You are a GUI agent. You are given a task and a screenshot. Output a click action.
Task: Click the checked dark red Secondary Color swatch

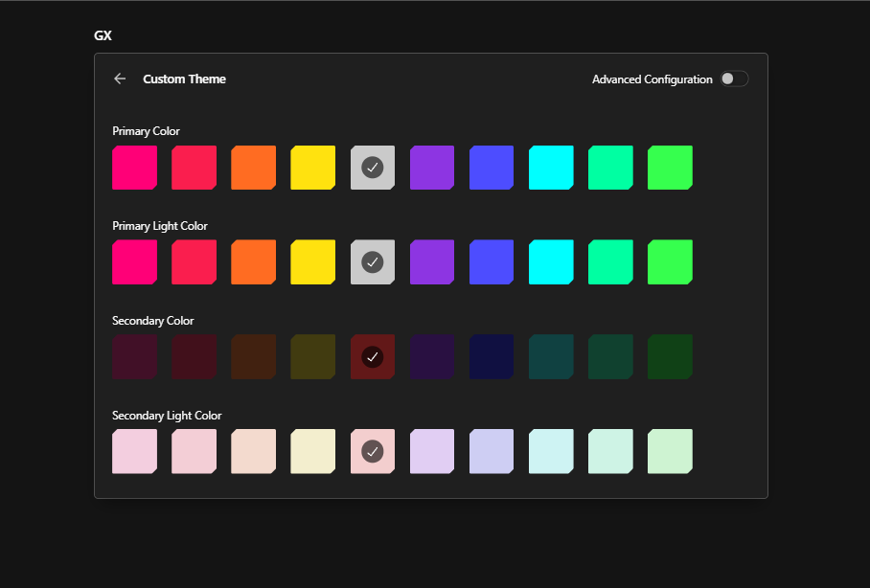pos(373,356)
